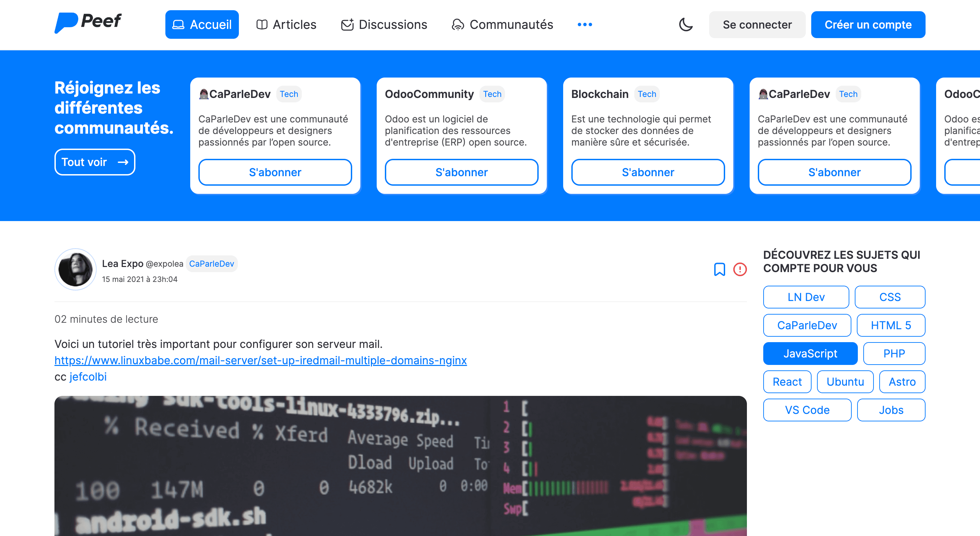Bookmark Lea Expo's post
980x536 pixels.
pos(719,269)
